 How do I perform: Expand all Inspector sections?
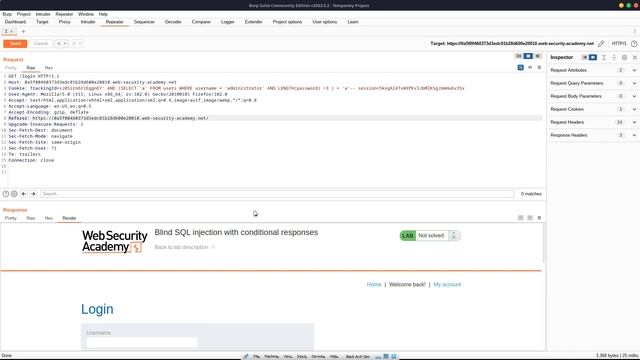point(604,58)
